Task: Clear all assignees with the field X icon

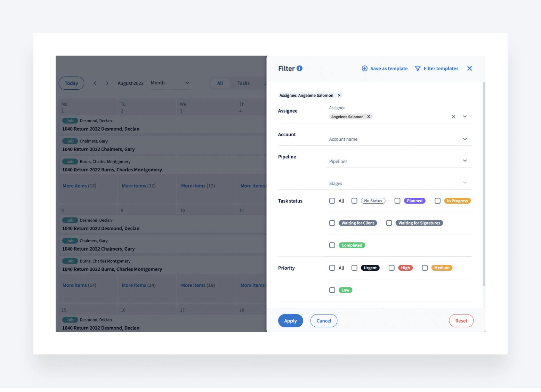Action: click(x=453, y=117)
